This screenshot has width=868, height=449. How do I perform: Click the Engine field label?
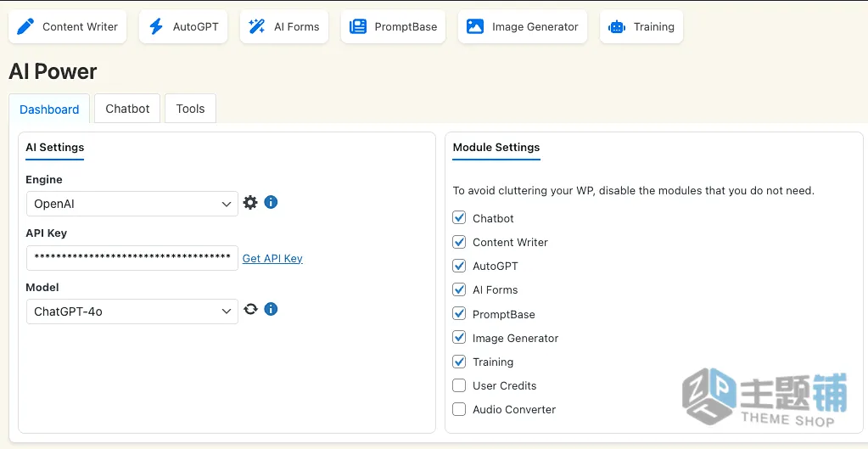click(x=44, y=180)
